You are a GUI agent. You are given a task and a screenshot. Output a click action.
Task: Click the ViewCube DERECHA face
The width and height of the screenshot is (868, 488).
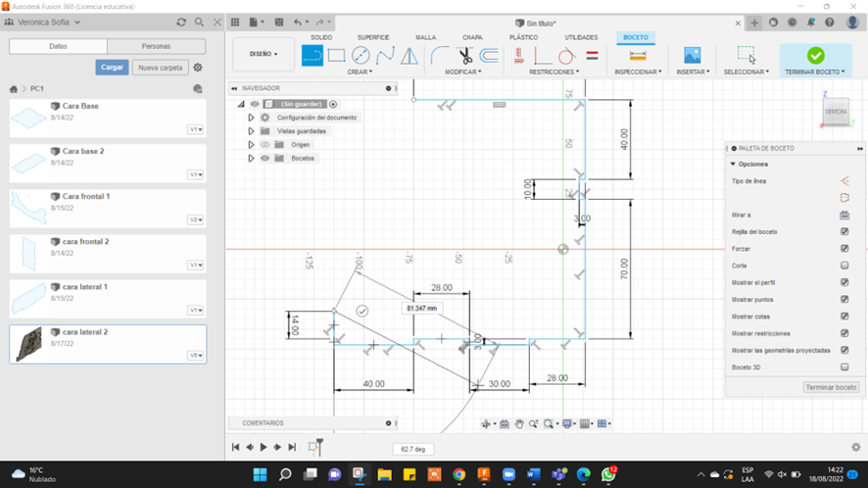pyautogui.click(x=836, y=112)
